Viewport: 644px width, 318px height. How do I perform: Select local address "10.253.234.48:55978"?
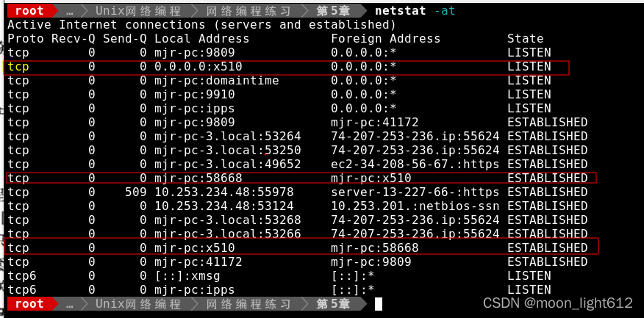(223, 192)
